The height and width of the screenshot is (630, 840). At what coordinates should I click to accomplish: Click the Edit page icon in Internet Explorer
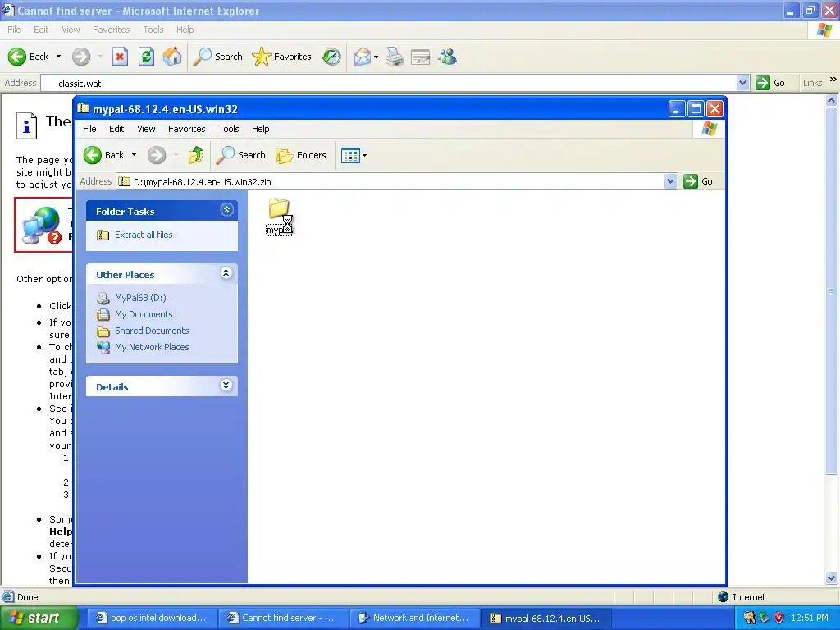[421, 57]
